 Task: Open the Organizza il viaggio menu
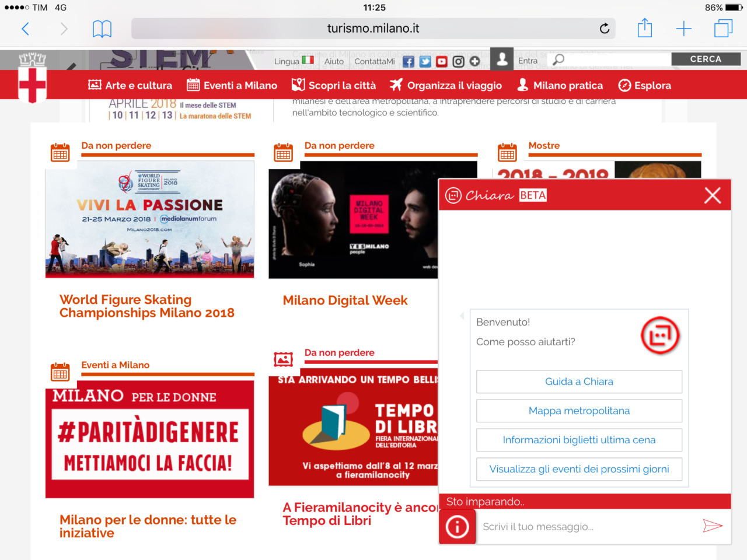coord(446,85)
